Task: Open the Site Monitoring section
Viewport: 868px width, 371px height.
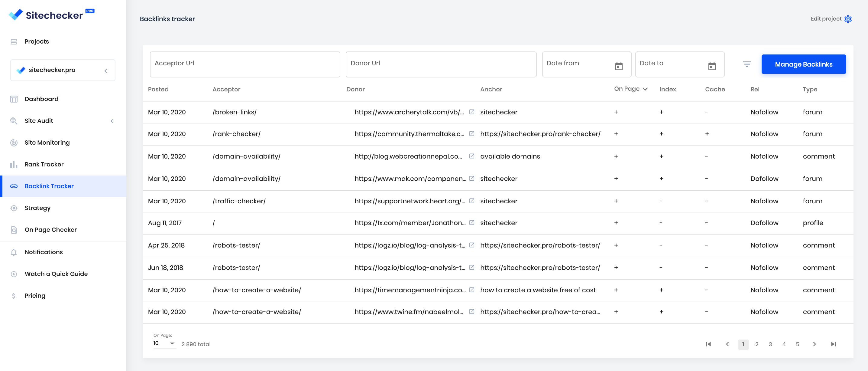Action: (47, 143)
